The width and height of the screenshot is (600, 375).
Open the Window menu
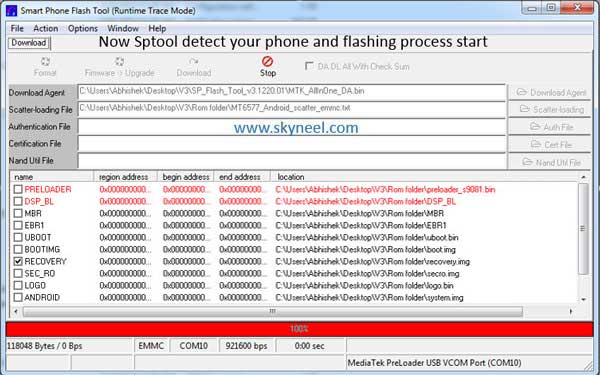[123, 28]
